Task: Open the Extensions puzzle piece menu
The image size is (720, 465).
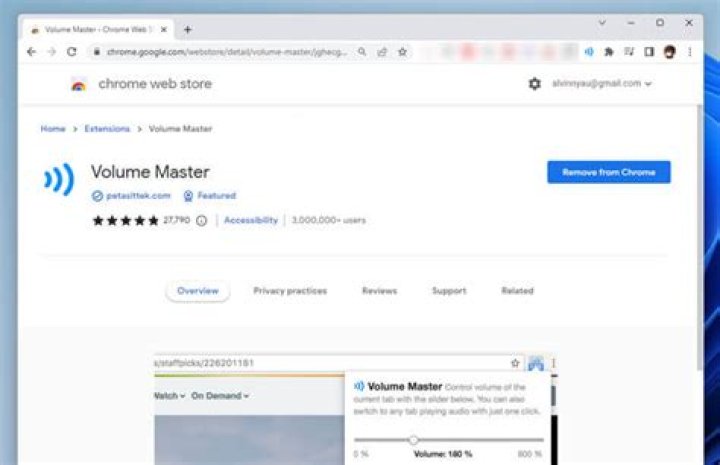Action: [609, 52]
